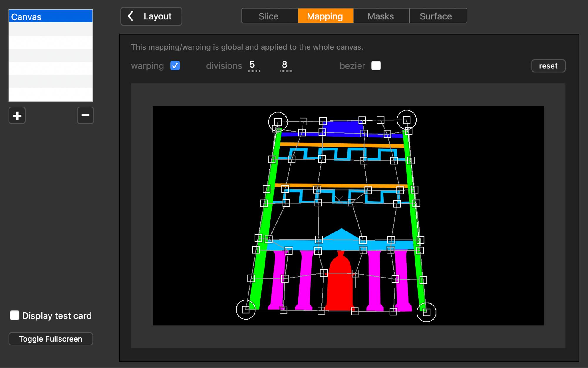This screenshot has width=588, height=368.
Task: Click the minus button to remove a canvas
Action: coord(85,115)
